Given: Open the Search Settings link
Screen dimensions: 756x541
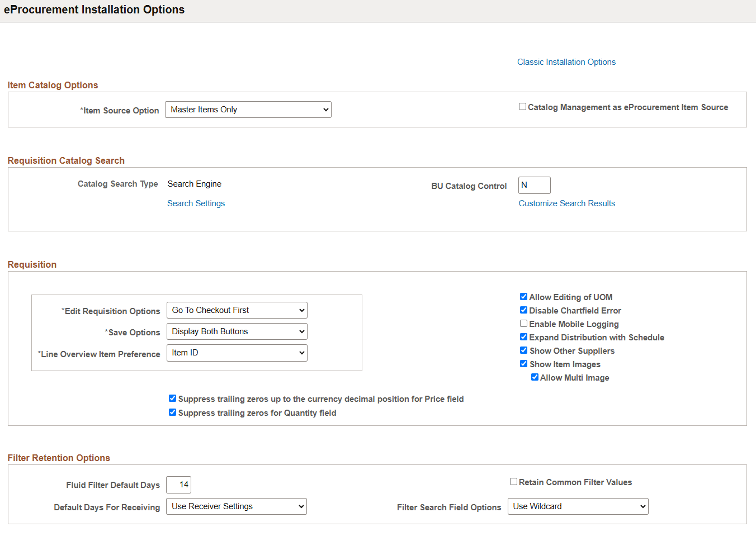Looking at the screenshot, I should coord(196,203).
